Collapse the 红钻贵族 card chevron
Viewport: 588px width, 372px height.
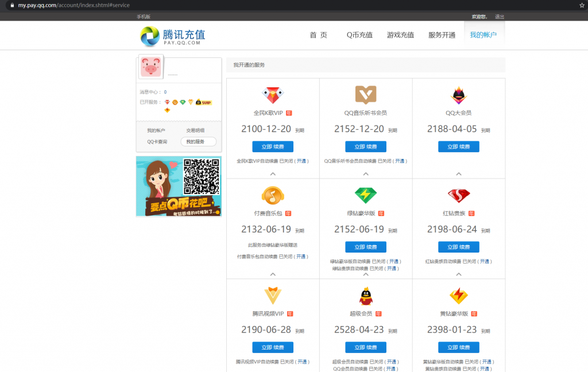459,274
